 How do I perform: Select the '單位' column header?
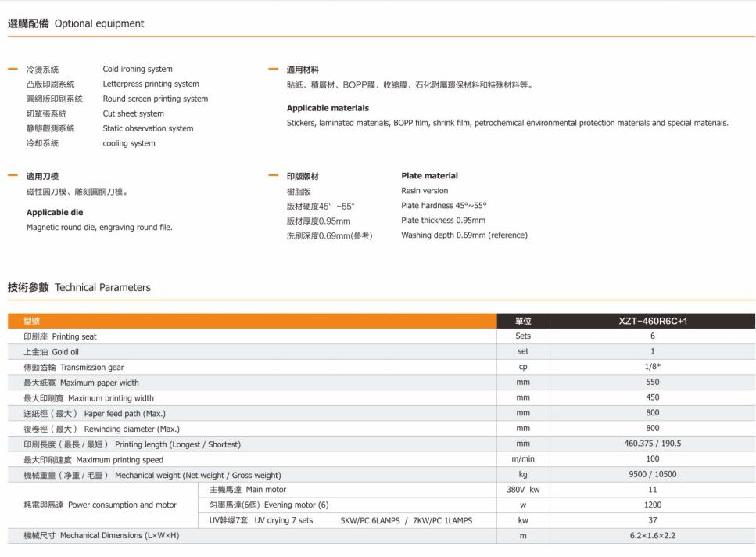click(x=523, y=322)
